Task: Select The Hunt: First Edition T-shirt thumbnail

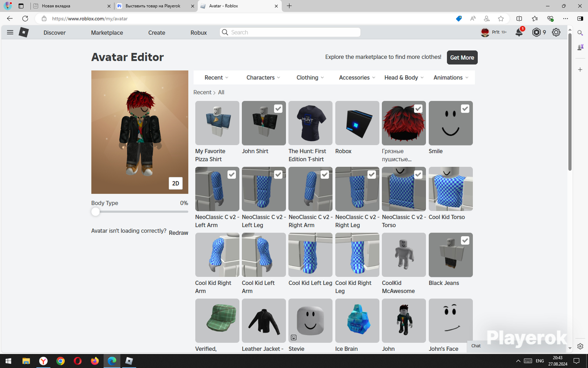Action: point(311,123)
